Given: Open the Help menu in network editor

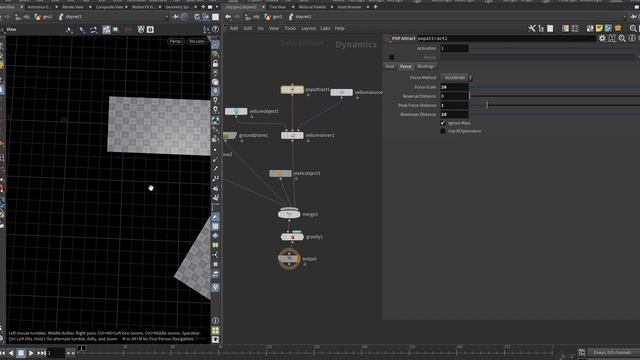Looking at the screenshot, I should [x=340, y=28].
